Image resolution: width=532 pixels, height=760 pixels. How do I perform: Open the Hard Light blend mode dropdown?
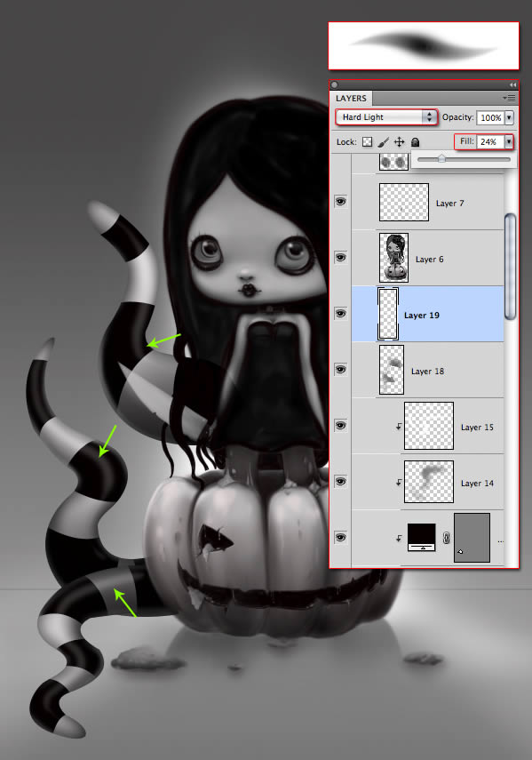(x=386, y=117)
